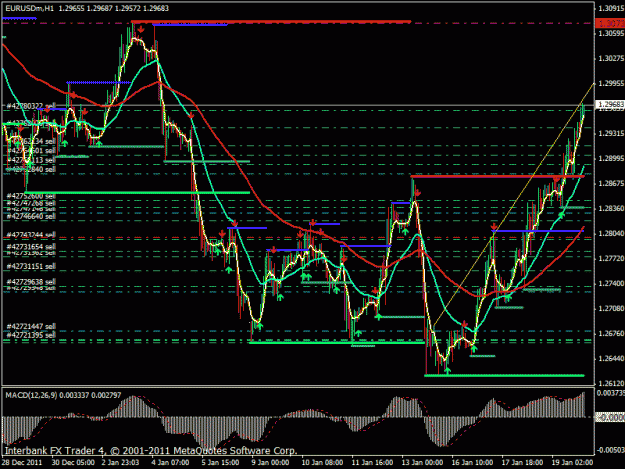Click time axis label 16 Jan 10:00
This screenshot has width=625, height=469.
click(472, 463)
